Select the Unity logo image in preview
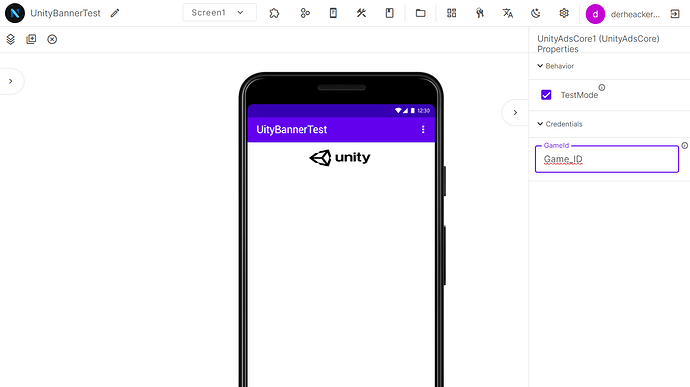 tap(340, 158)
